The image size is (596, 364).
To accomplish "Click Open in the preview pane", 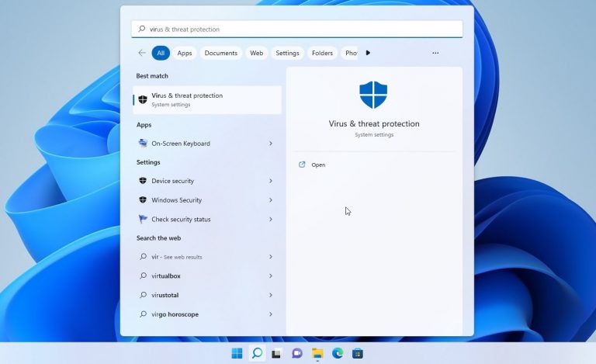I will point(318,165).
